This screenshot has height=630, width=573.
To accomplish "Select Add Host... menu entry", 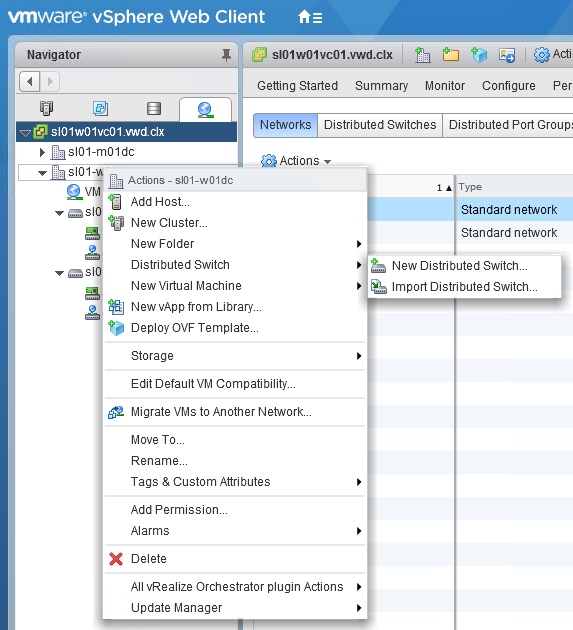I will click(160, 202).
